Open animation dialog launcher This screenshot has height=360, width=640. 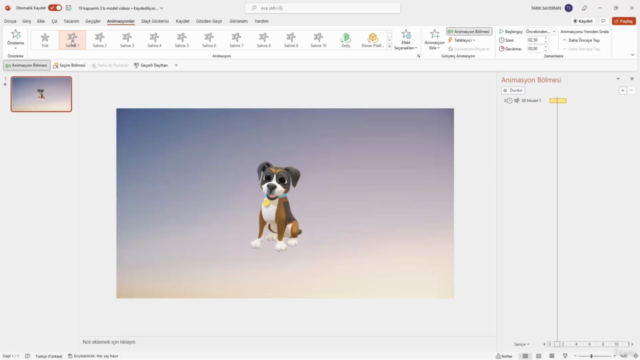pyautogui.click(x=418, y=56)
